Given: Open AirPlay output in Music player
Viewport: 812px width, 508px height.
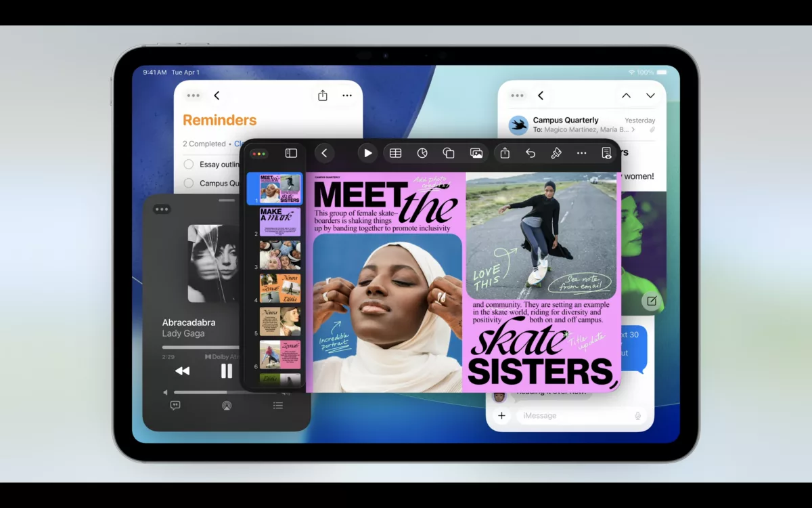Looking at the screenshot, I should click(x=227, y=406).
